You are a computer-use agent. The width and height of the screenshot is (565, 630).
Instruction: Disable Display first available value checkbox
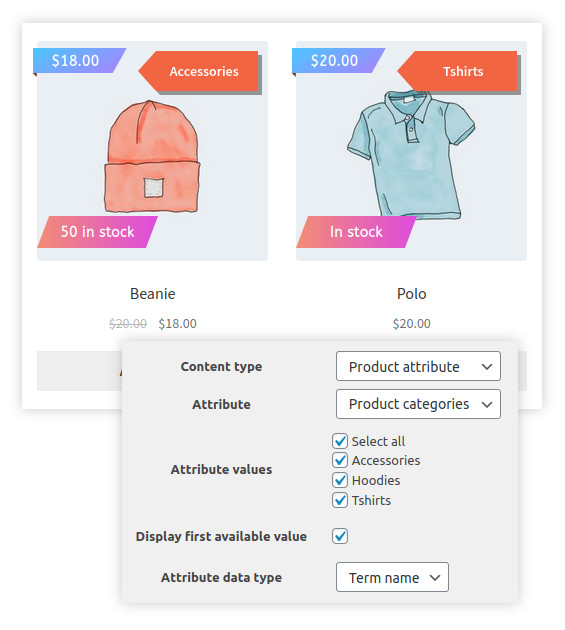(340, 536)
